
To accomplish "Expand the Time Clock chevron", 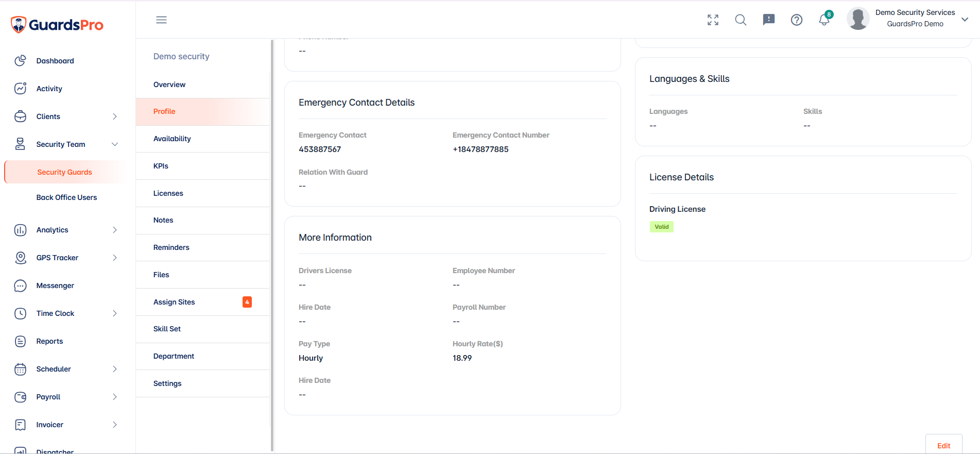I will click(x=115, y=313).
